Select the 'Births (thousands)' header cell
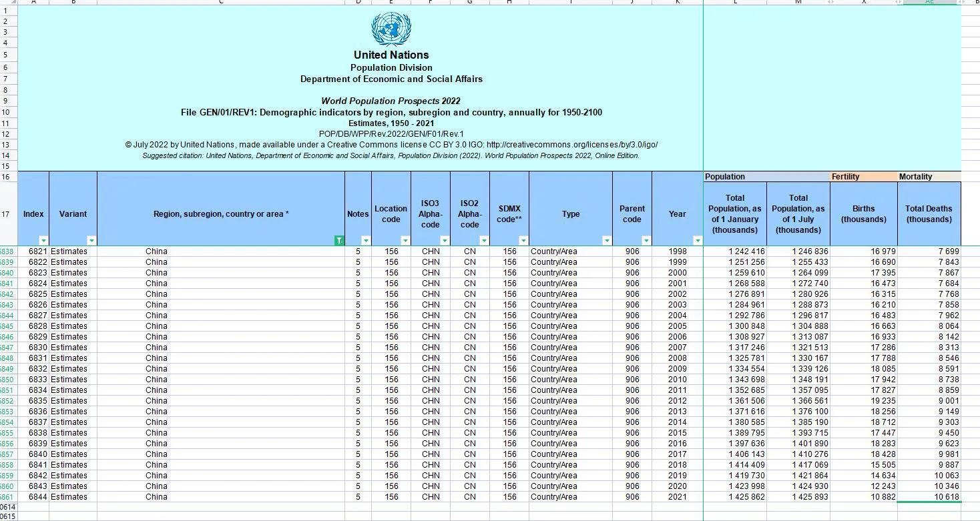This screenshot has height=521, width=980. pos(863,214)
